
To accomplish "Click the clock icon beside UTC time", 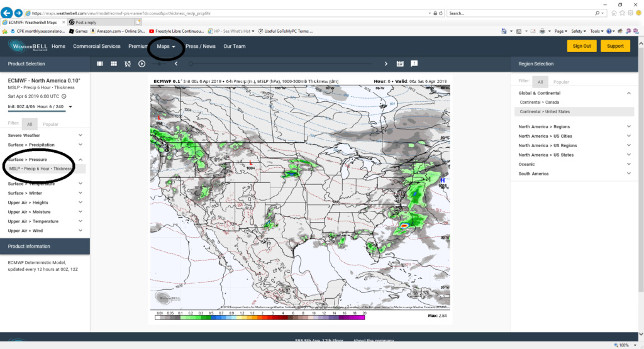I will pyautogui.click(x=64, y=96).
